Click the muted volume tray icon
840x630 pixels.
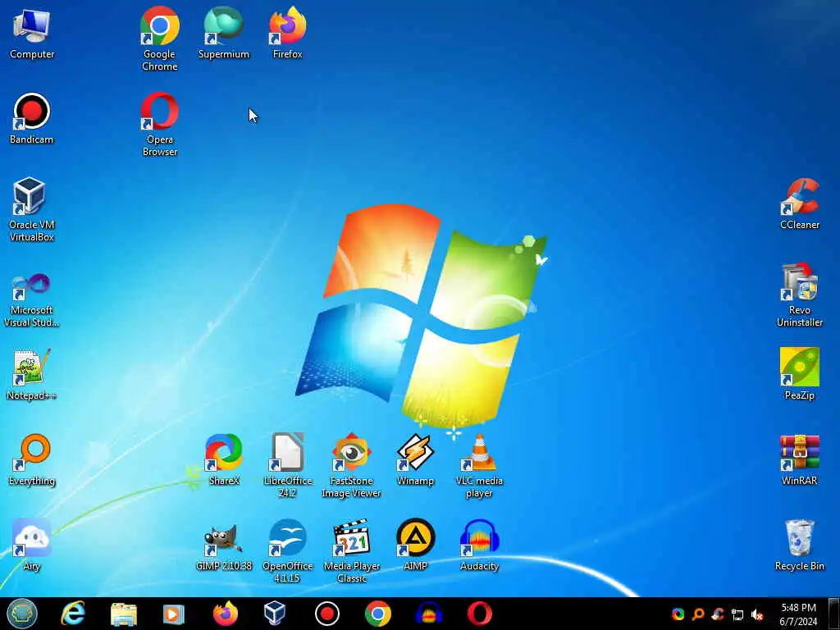click(757, 614)
